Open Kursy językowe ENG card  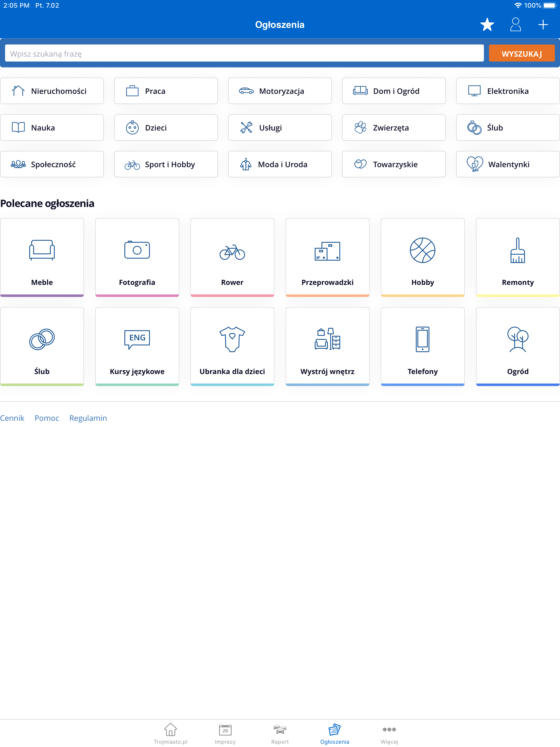click(x=137, y=346)
